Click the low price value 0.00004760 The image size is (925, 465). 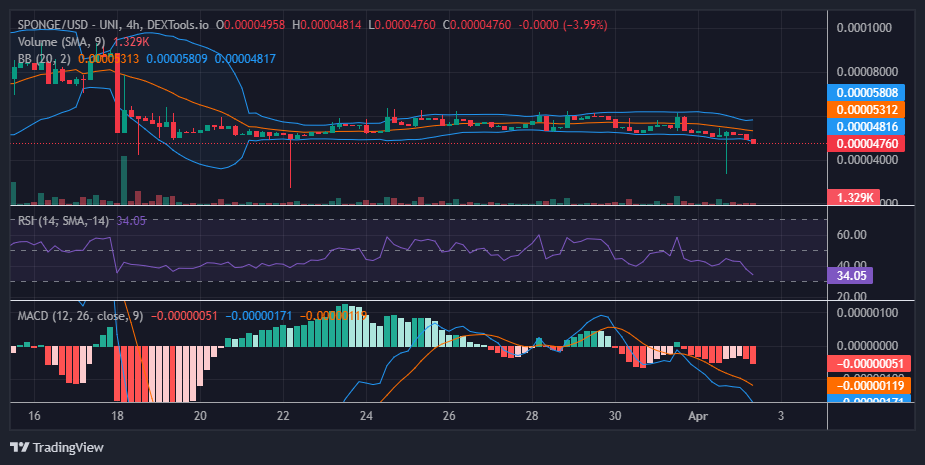(405, 25)
